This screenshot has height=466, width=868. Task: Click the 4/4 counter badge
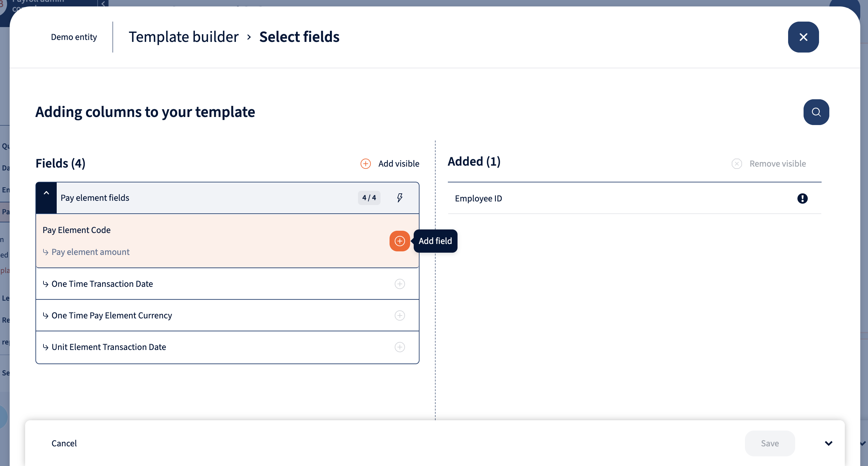[369, 198]
